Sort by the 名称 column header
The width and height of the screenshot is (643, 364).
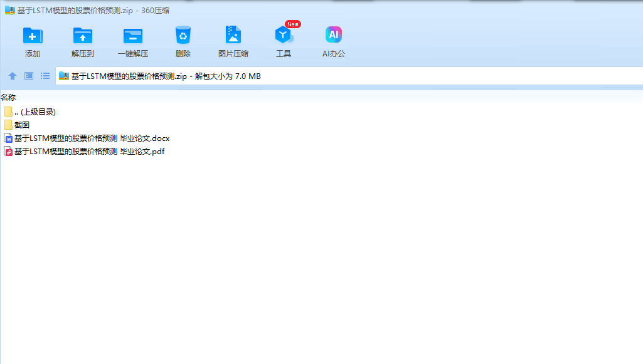tap(8, 98)
